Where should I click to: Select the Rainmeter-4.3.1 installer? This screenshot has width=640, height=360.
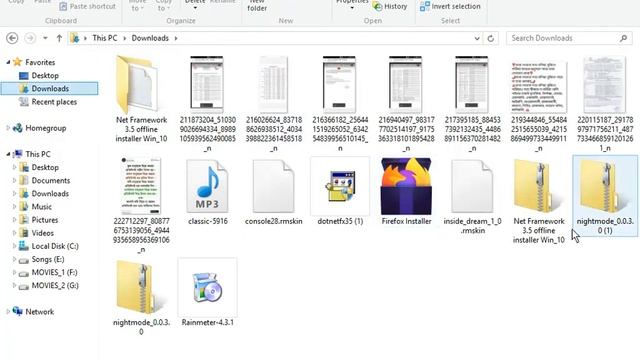(x=207, y=293)
